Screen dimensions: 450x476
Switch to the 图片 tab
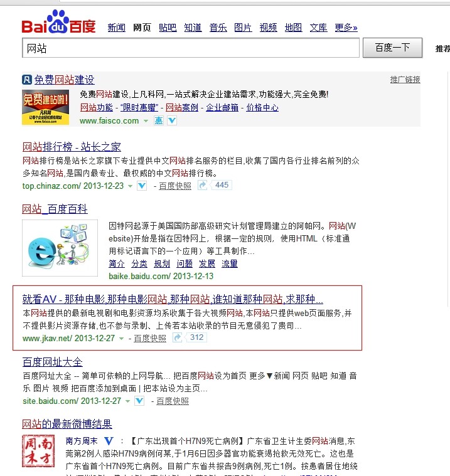click(243, 28)
